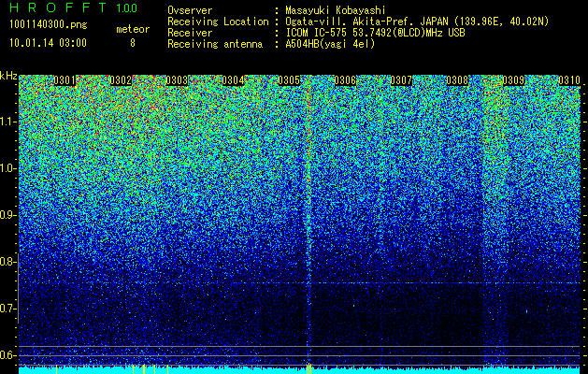Select the A504HB(yagi 4el) antenna text
Viewport: 588px width, 374px height.
[x=330, y=44]
